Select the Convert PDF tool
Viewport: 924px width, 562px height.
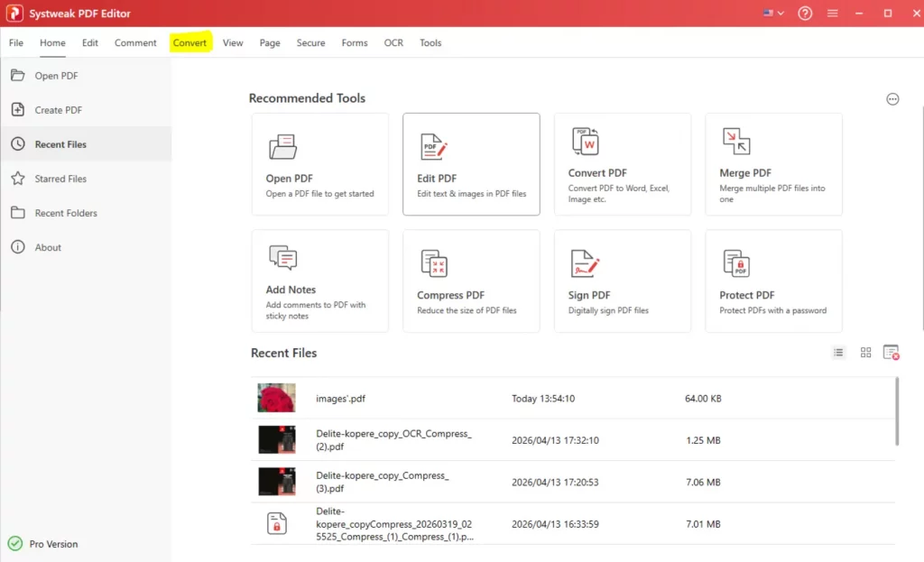point(622,162)
